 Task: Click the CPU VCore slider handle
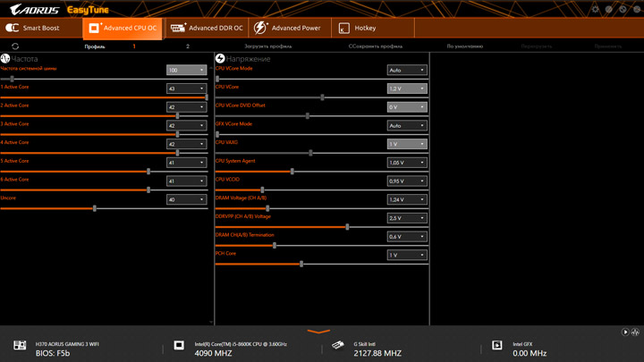pyautogui.click(x=322, y=97)
